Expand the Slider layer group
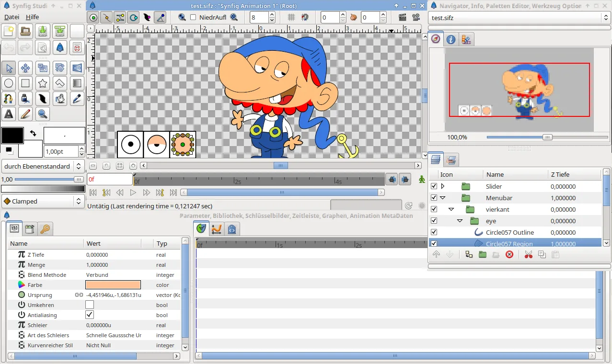The width and height of the screenshot is (612, 364). pos(443,186)
